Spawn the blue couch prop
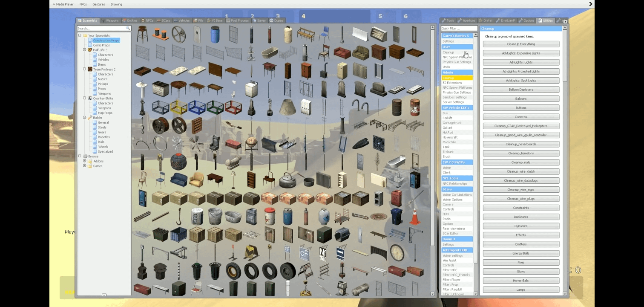 coord(178,180)
